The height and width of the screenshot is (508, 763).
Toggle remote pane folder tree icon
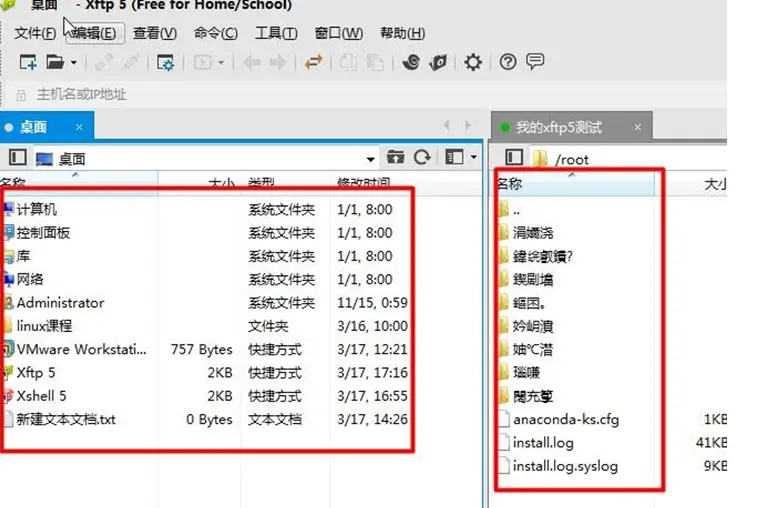pos(514,157)
